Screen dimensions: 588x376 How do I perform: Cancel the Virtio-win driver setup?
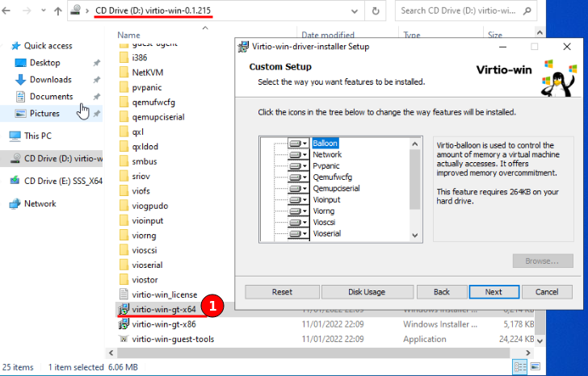(x=547, y=292)
